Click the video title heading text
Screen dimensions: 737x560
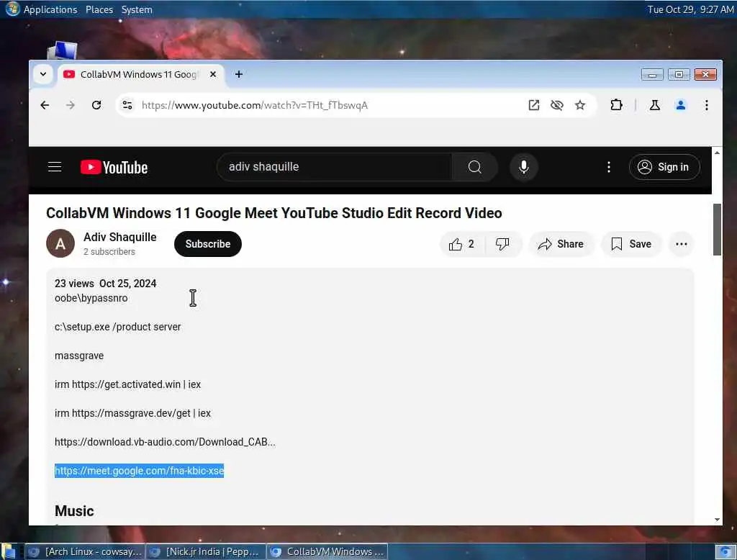tap(274, 213)
